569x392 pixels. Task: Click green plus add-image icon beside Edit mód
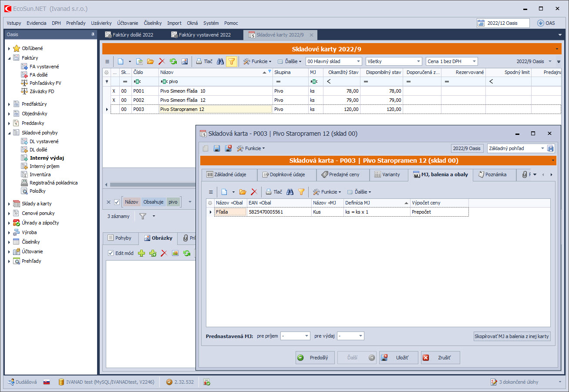click(141, 253)
